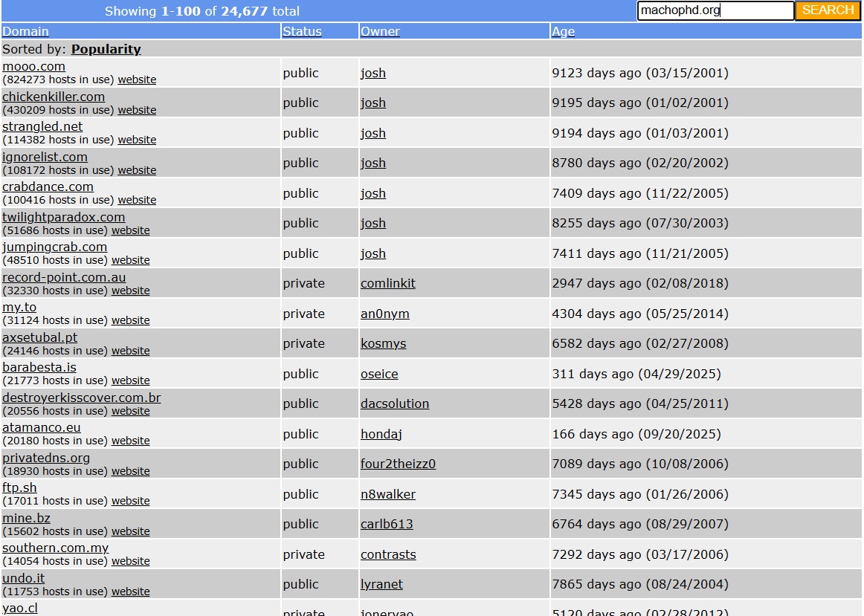Open the crabdance.com domain link
Viewport: 864px width, 616px height.
click(x=48, y=187)
